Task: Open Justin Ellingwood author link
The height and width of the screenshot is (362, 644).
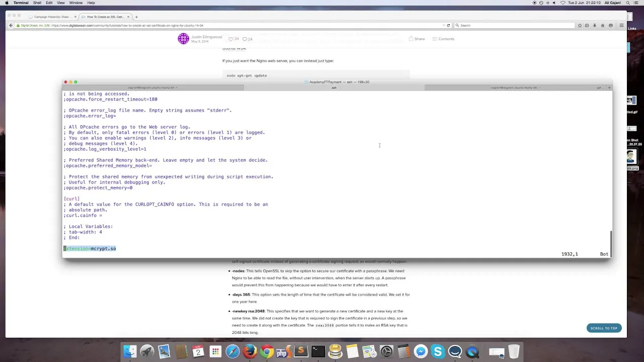Action: (x=206, y=37)
